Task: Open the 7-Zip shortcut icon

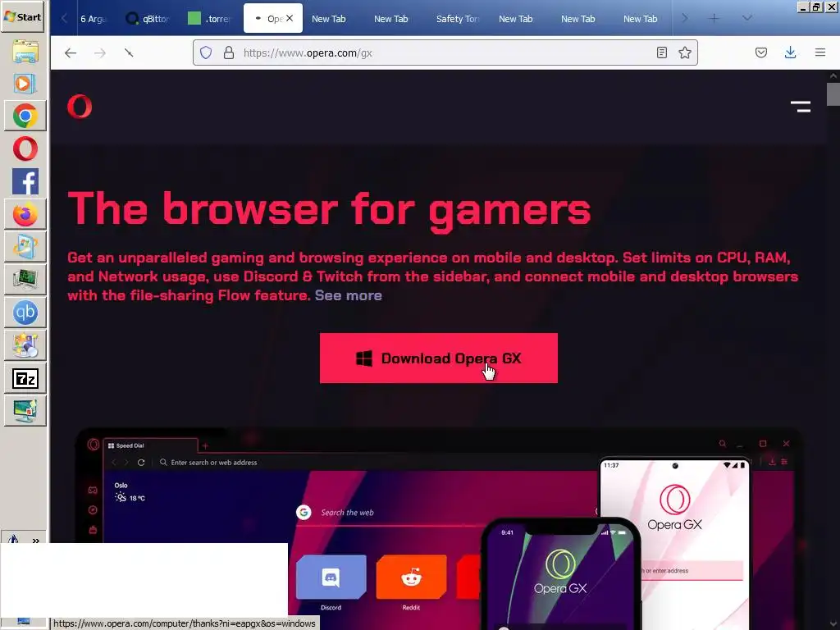Action: point(25,378)
